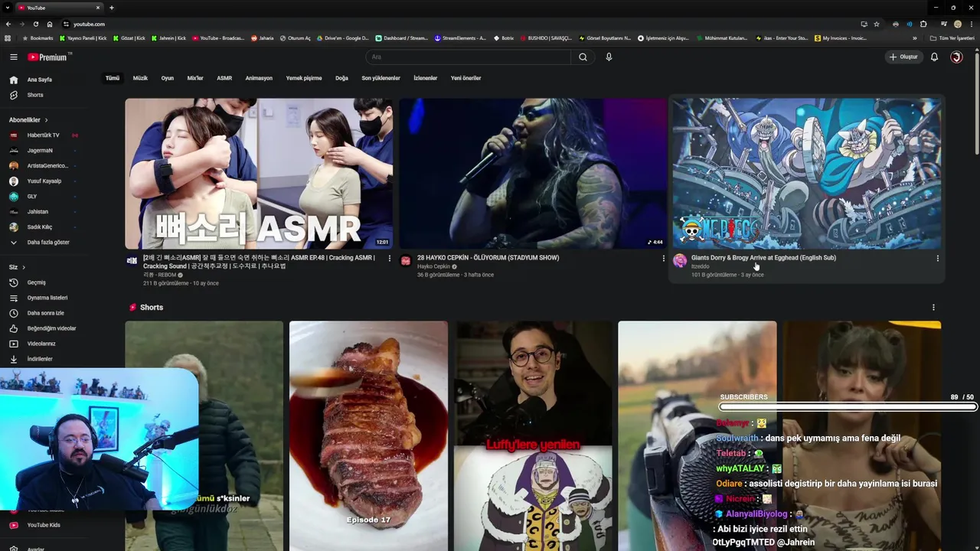Select the ASMR filter chip
The height and width of the screenshot is (551, 980).
[224, 78]
